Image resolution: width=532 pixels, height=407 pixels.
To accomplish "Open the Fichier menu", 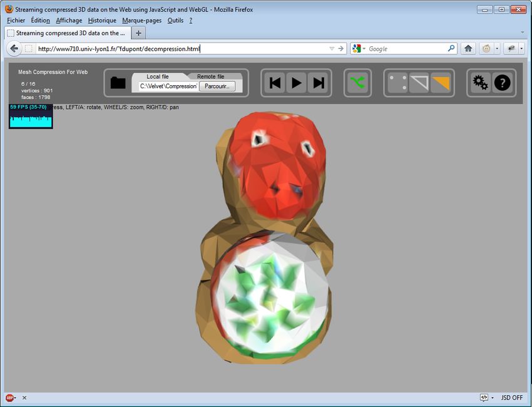I will coord(16,21).
